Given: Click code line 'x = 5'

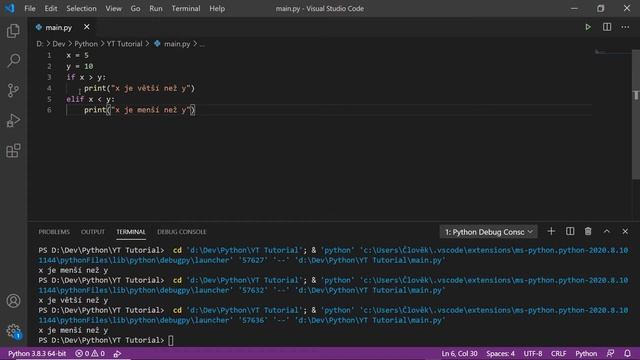Looking at the screenshot, I should pyautogui.click(x=78, y=55).
